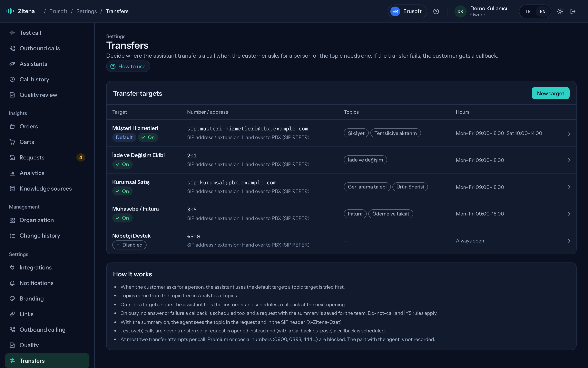Expand the Müşteri Hizmetleri row chevron
Viewport: 588px width, 368px height.
click(x=569, y=134)
